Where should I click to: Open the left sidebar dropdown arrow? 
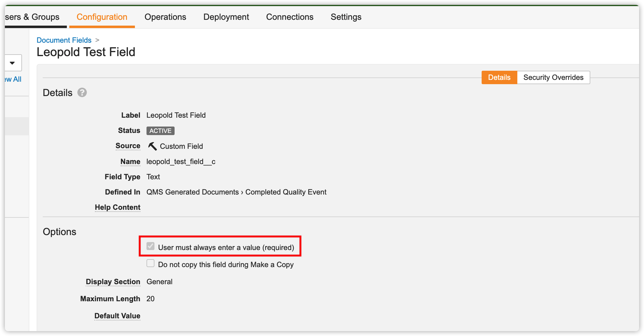tap(12, 63)
